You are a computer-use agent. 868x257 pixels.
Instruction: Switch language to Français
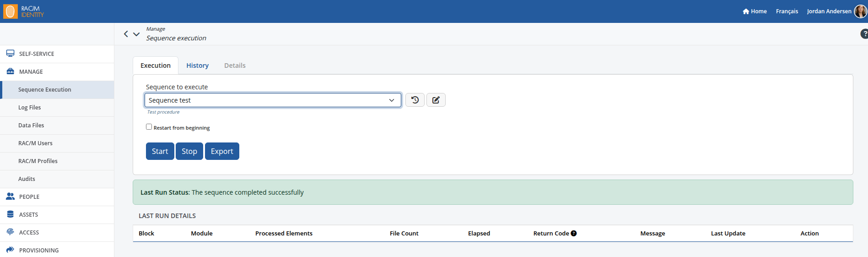[787, 11]
